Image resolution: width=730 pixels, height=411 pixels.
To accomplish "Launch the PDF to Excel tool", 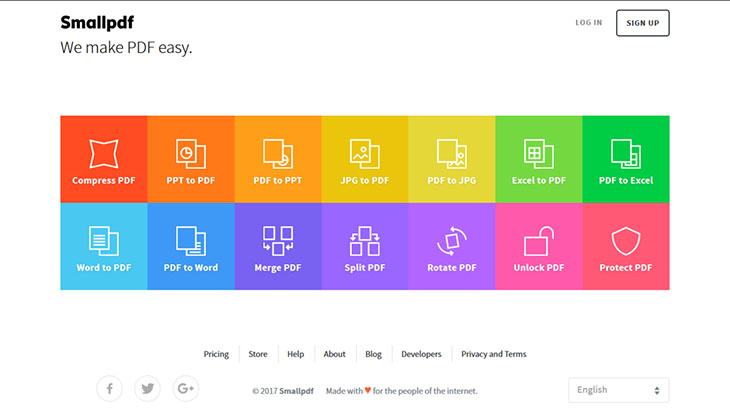I will pos(626,159).
